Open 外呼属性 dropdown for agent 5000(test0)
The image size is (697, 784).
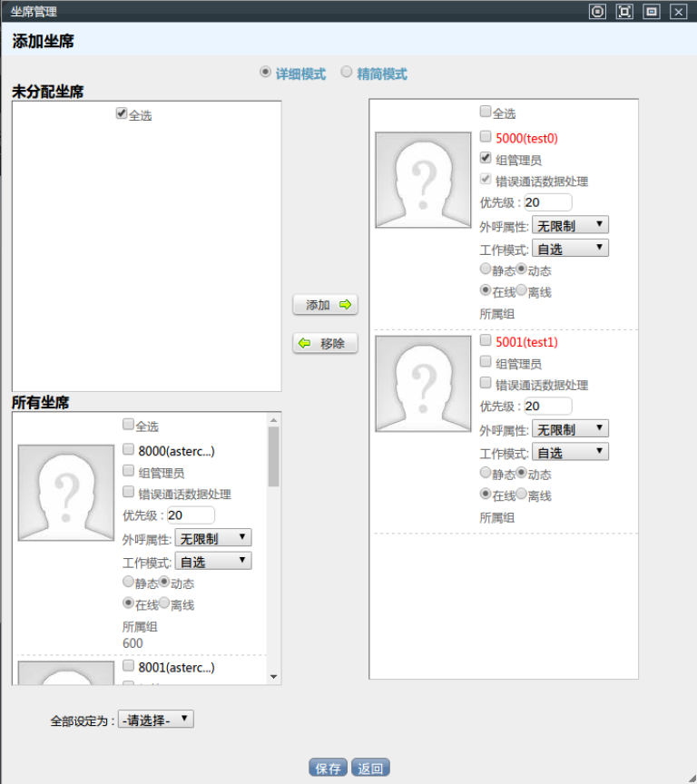pos(570,225)
